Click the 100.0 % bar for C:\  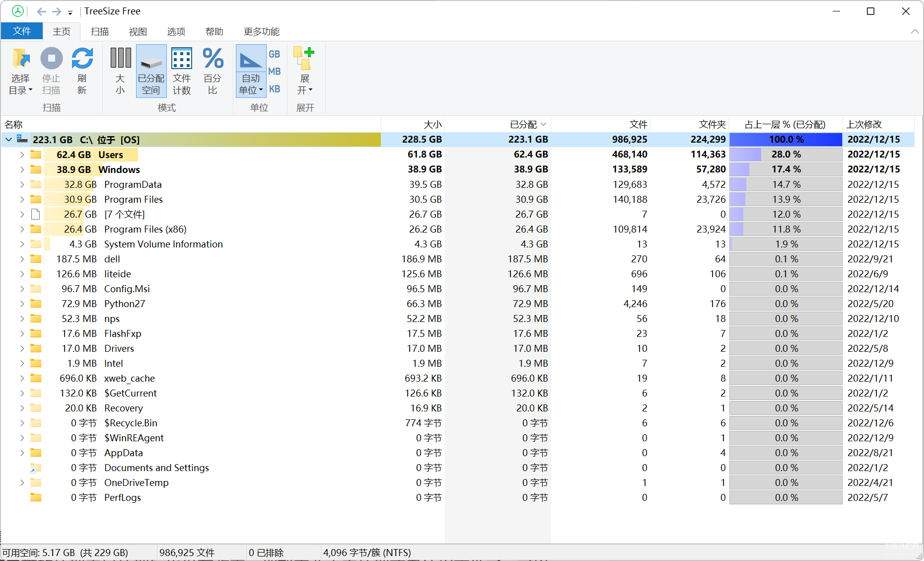[x=786, y=140]
